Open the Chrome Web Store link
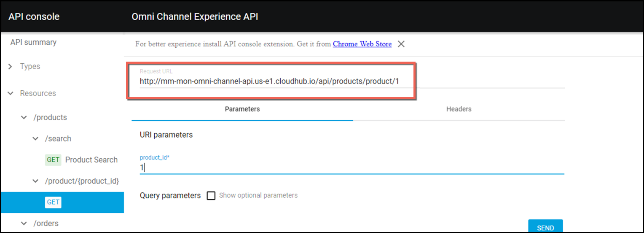 pos(362,44)
